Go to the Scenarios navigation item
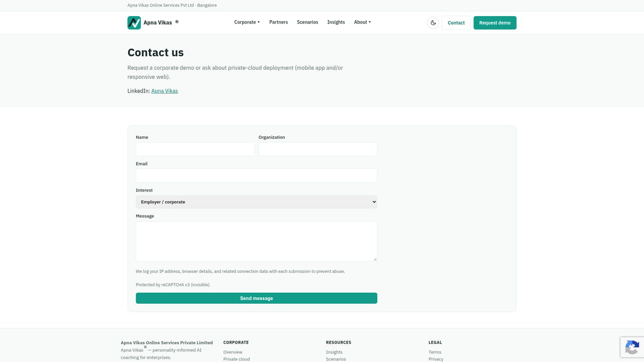Image resolution: width=644 pixels, height=362 pixels. pyautogui.click(x=307, y=22)
